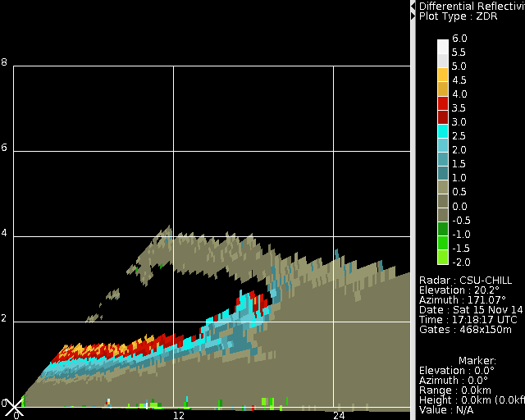Click the Gates : 468x150m text
The height and width of the screenshot is (420, 525).
pos(465,329)
